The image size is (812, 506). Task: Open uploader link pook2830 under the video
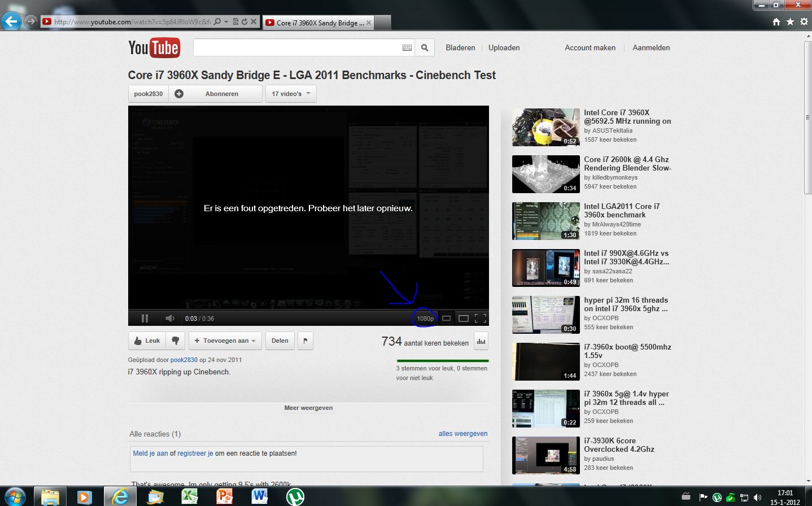click(x=184, y=360)
